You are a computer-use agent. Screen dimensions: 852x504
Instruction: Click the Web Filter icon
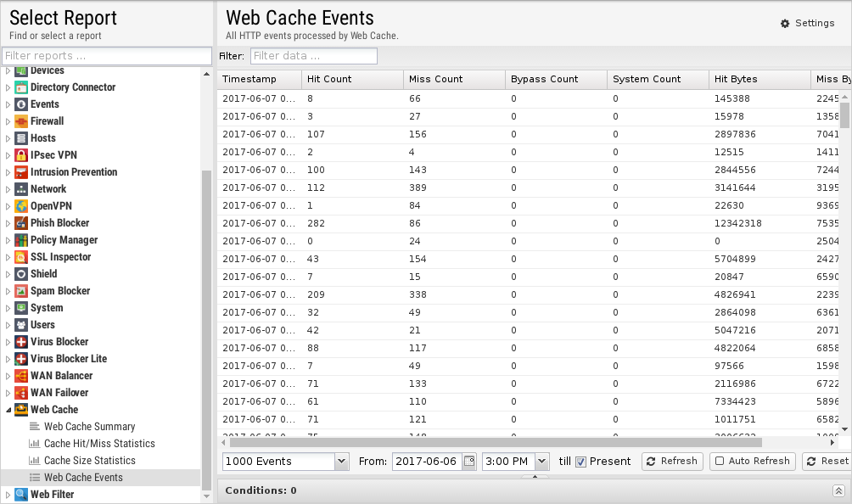tap(21, 495)
